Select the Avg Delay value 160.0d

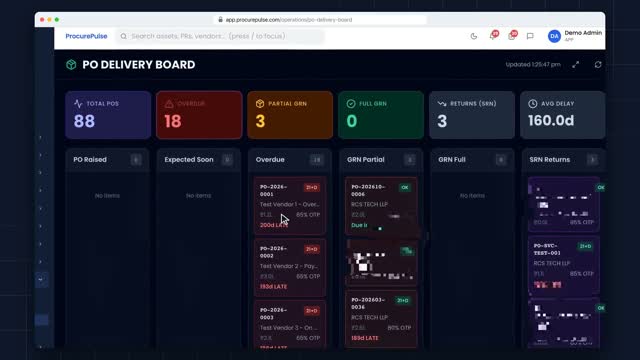point(551,121)
